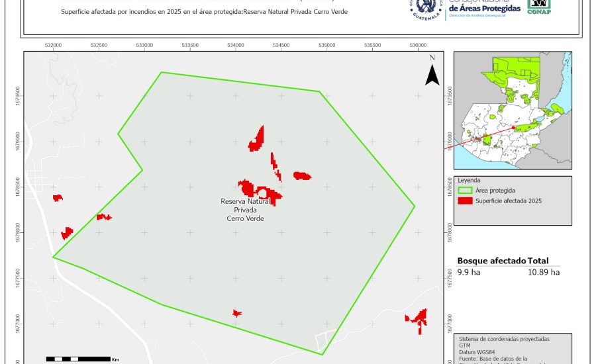
Task: Open the Guatemala locator inset map
Action: [513, 110]
